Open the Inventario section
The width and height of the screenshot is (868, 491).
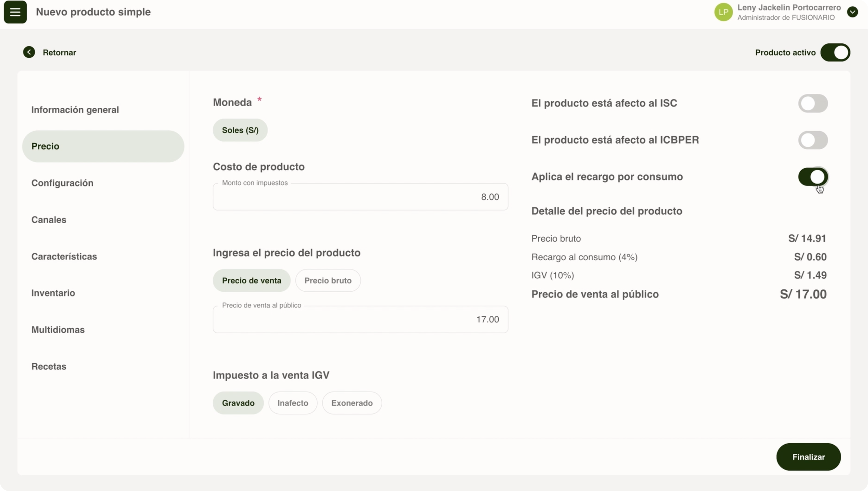click(x=53, y=293)
